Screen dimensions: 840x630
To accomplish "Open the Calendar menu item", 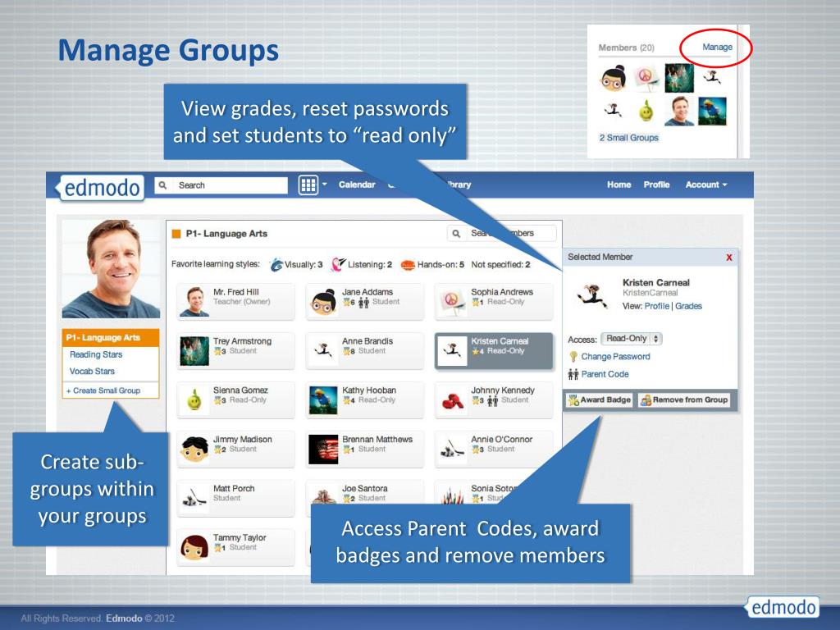I will click(x=357, y=185).
